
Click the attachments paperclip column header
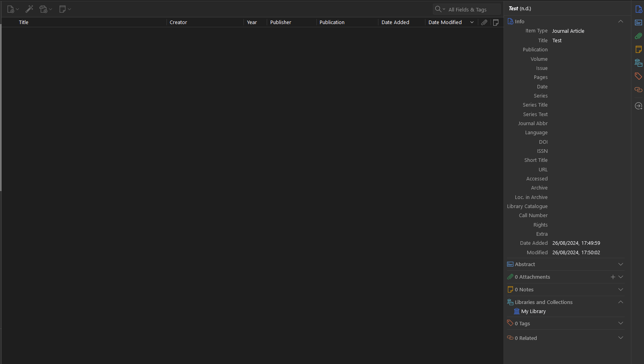(484, 23)
